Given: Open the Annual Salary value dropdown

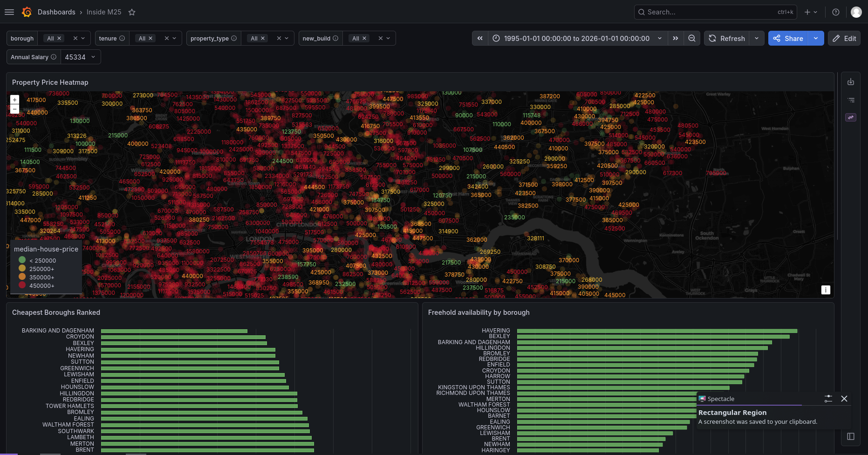Looking at the screenshot, I should click(x=81, y=57).
